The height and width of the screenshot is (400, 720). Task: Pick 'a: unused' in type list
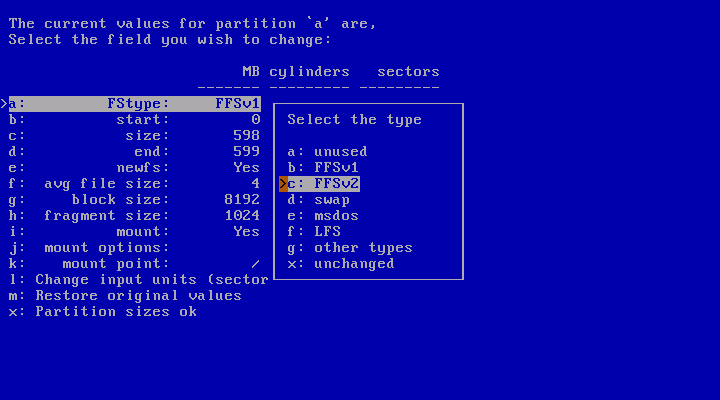327,152
